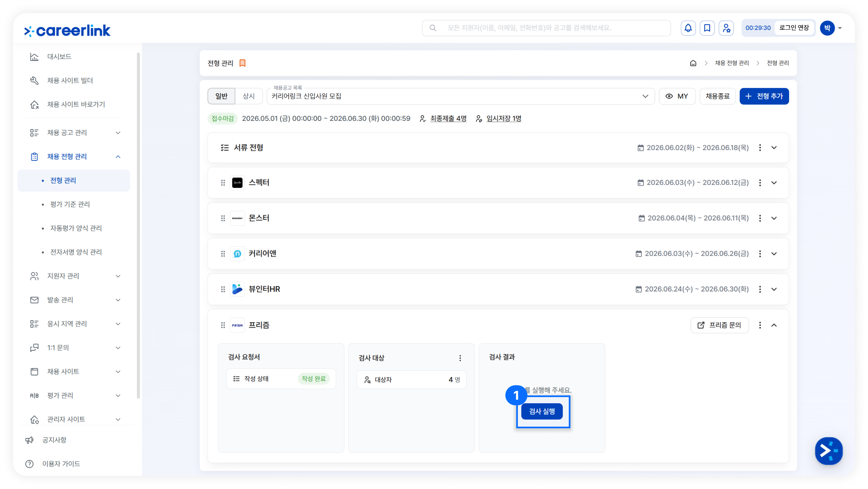Open the 채용공고 목록 dropdown
The image size is (868, 489).
click(460, 96)
